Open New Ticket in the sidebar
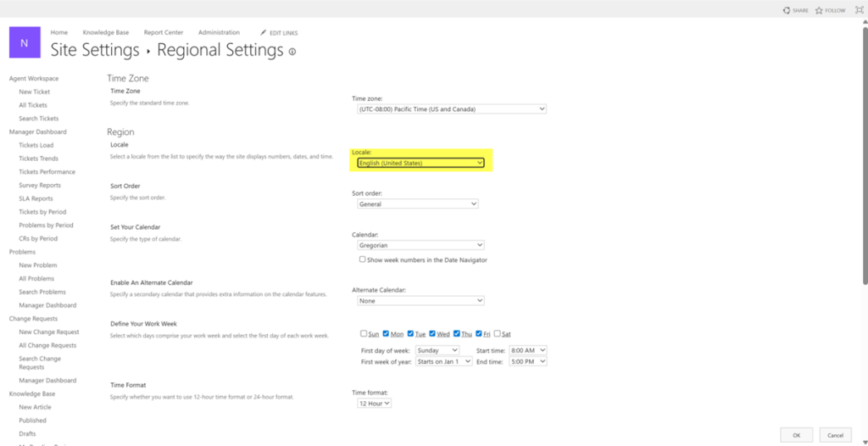This screenshot has height=446, width=868. tap(34, 92)
